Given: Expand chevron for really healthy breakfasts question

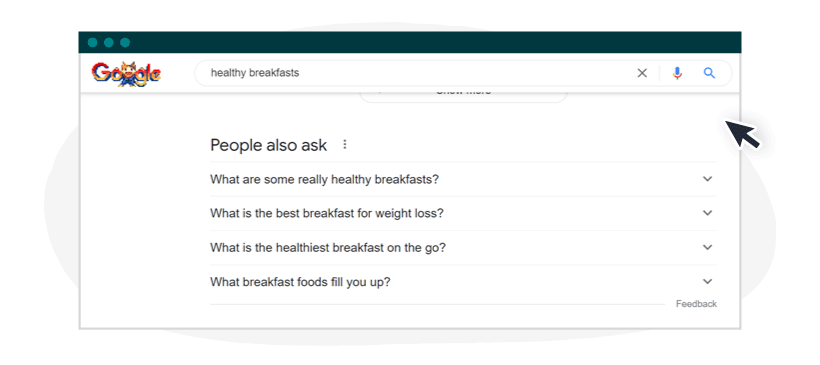Looking at the screenshot, I should point(708,179).
